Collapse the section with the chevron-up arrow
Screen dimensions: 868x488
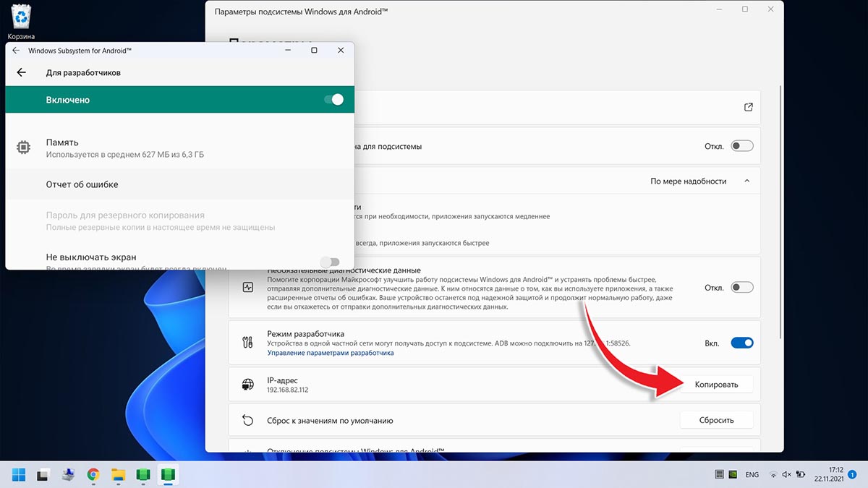click(747, 181)
